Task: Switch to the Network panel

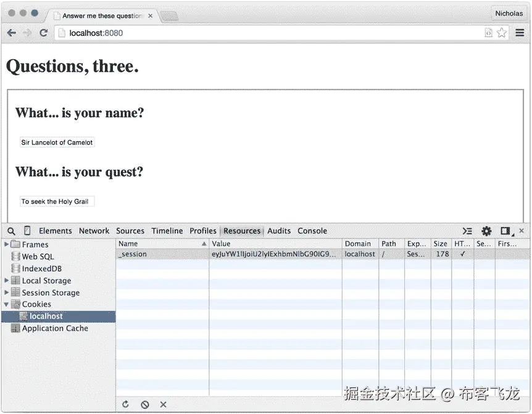Action: (x=94, y=230)
